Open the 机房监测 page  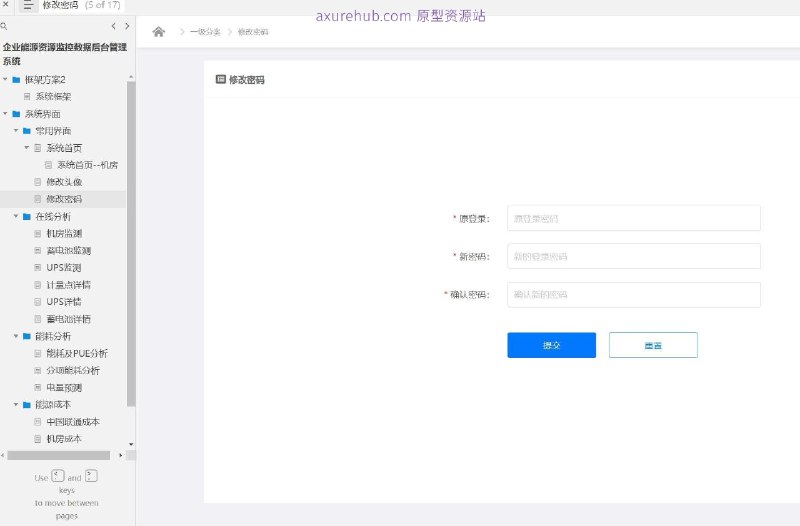pyautogui.click(x=64, y=233)
